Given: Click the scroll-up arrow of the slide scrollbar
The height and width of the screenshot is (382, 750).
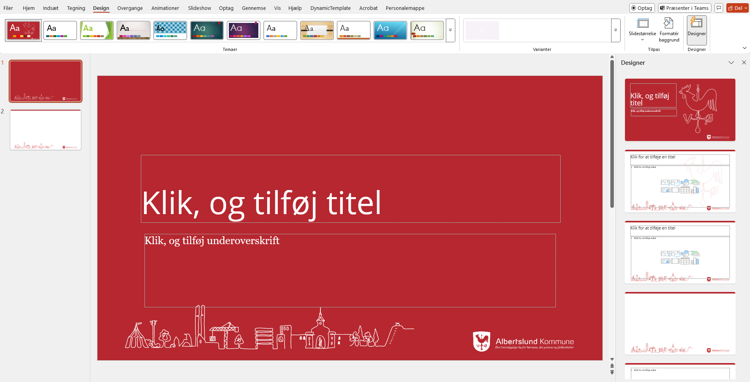Looking at the screenshot, I should pos(612,57).
